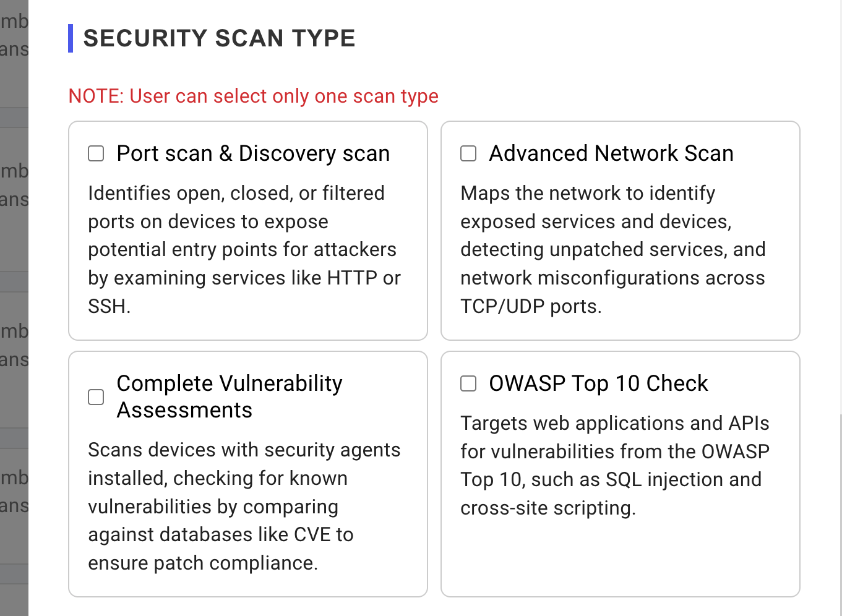Click the CVE patch compliance description text
Viewport: 842px width, 616px height.
click(244, 506)
